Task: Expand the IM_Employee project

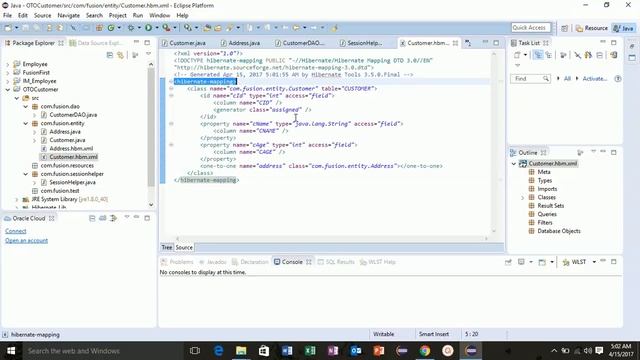Action: 8,81
